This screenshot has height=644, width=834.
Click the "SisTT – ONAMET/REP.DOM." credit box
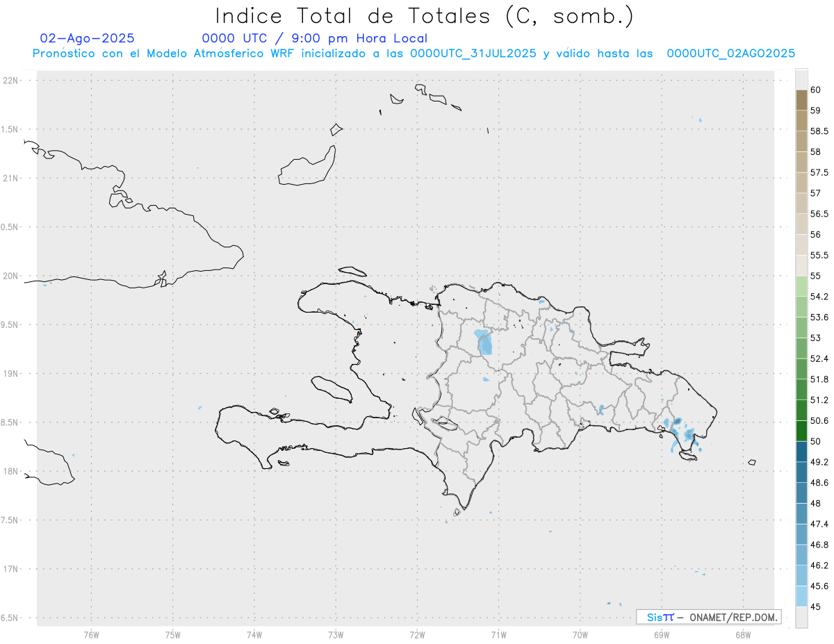tap(708, 617)
